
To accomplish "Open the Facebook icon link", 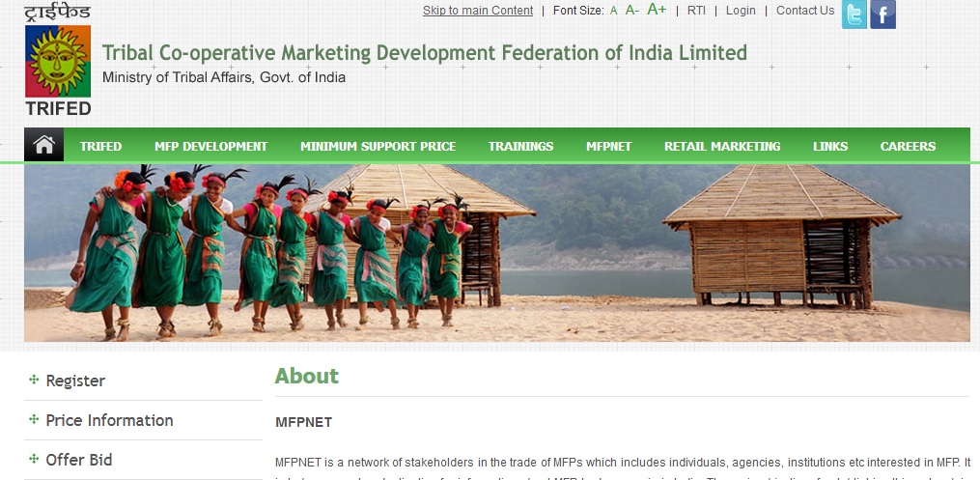I will [x=882, y=14].
